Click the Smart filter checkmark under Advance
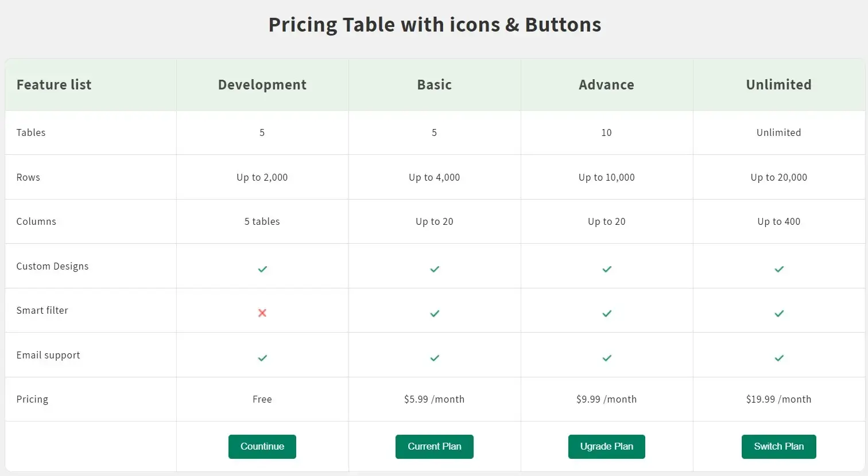Viewport: 868px width, 476px height. click(607, 314)
